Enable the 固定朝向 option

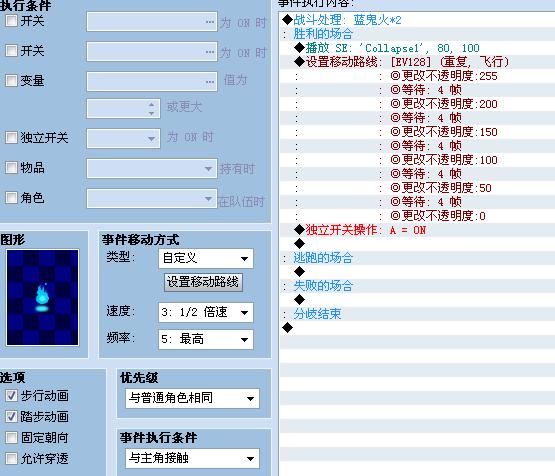[x=11, y=438]
